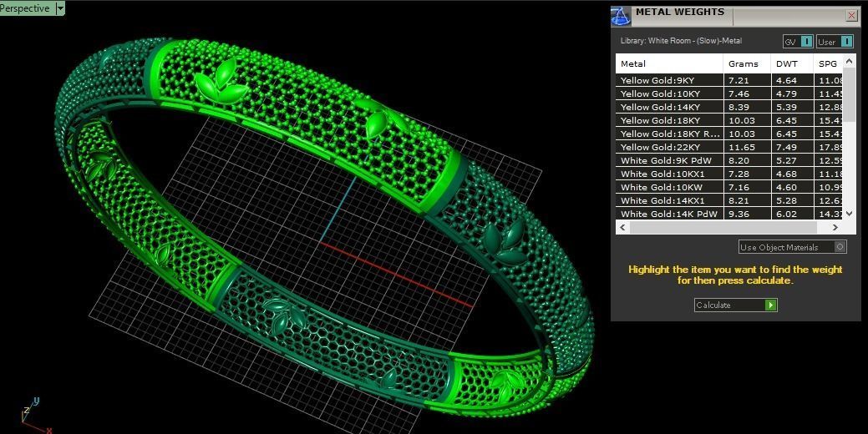Select the Yellow Gold:22KY row
Image resolution: width=868 pixels, height=434 pixels.
click(729, 147)
